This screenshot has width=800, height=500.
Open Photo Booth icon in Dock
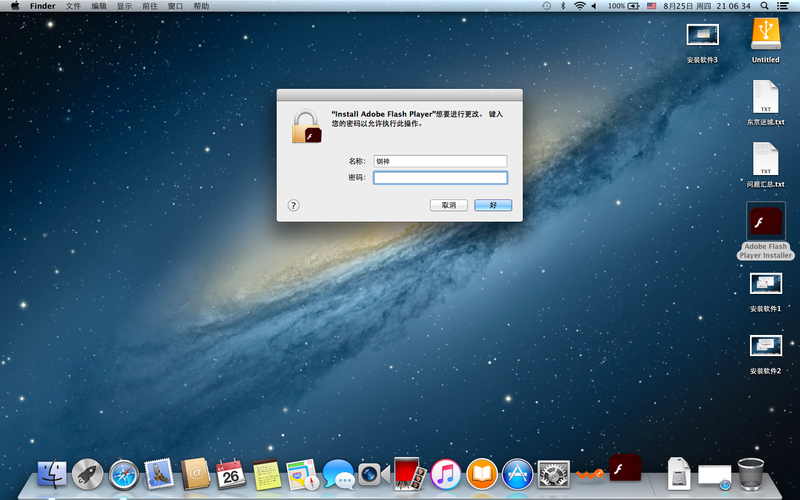pyautogui.click(x=410, y=474)
